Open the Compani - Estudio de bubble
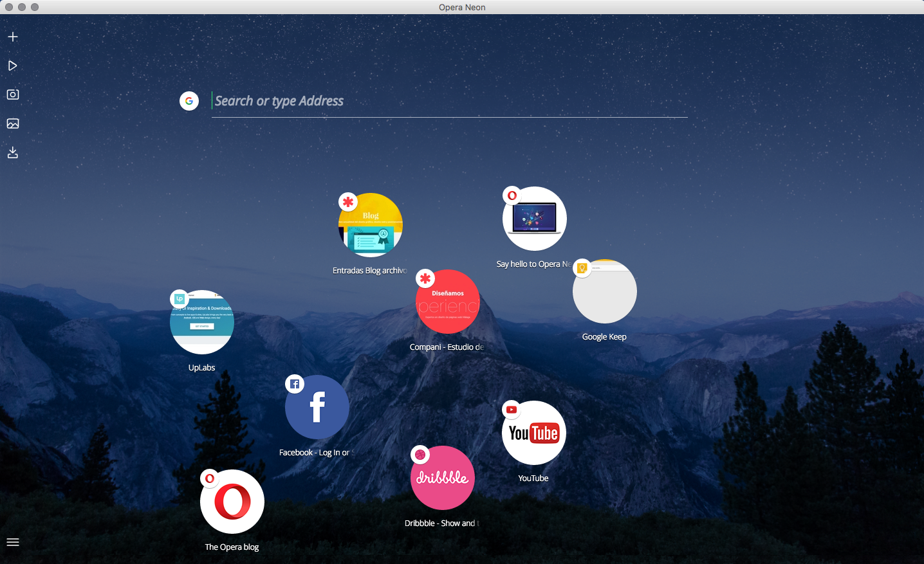Image resolution: width=924 pixels, height=564 pixels. [x=448, y=302]
